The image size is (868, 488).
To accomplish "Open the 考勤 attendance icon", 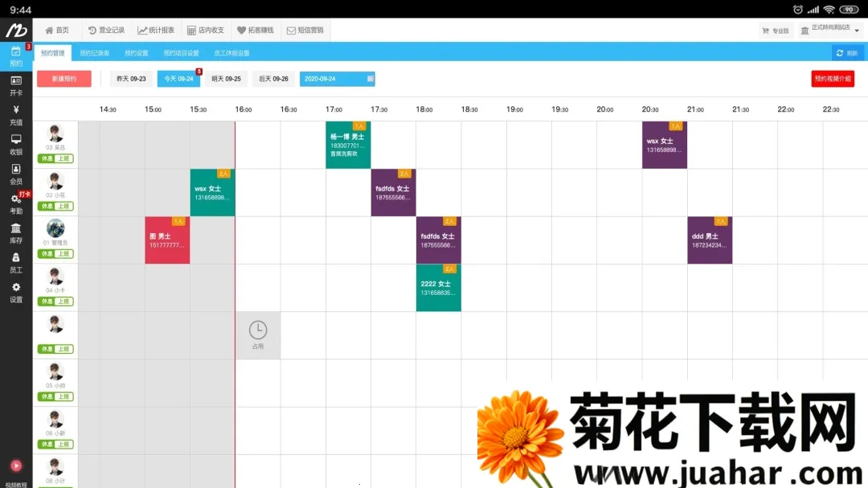I will pyautogui.click(x=16, y=199).
